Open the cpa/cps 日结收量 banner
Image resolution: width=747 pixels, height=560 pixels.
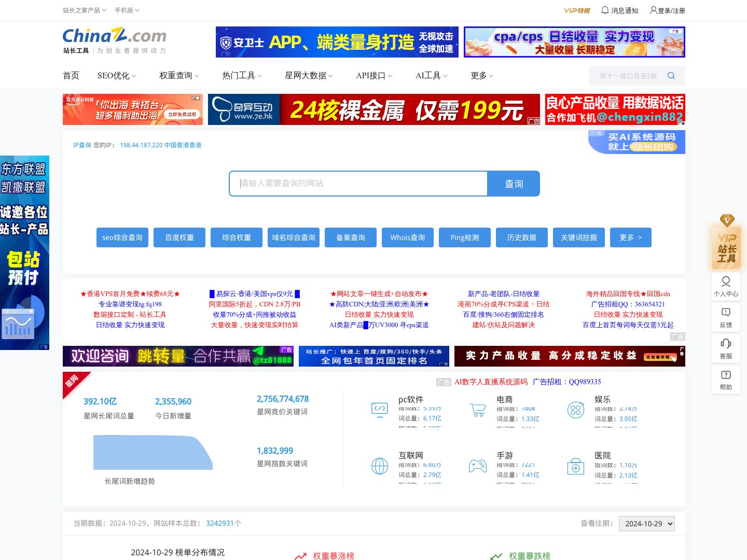[x=574, y=42]
